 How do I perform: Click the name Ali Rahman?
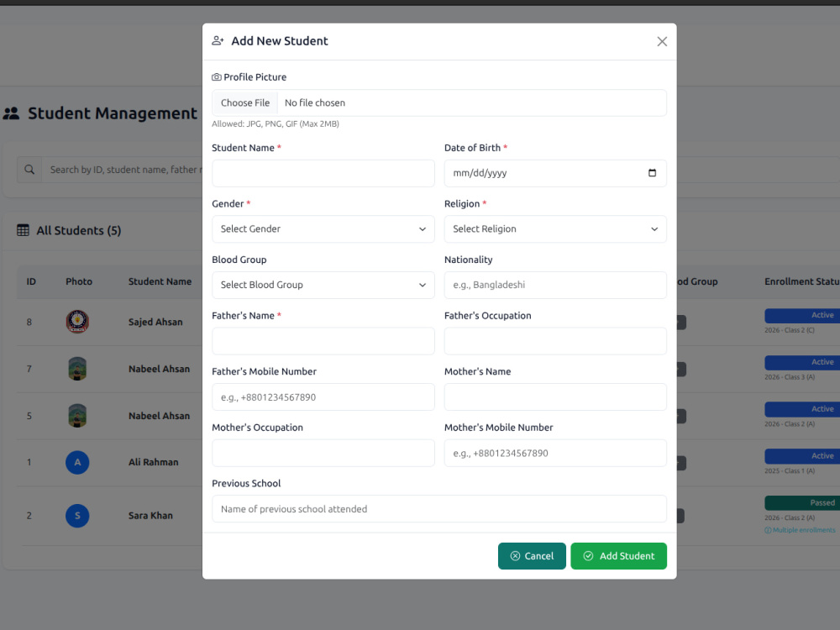click(153, 462)
